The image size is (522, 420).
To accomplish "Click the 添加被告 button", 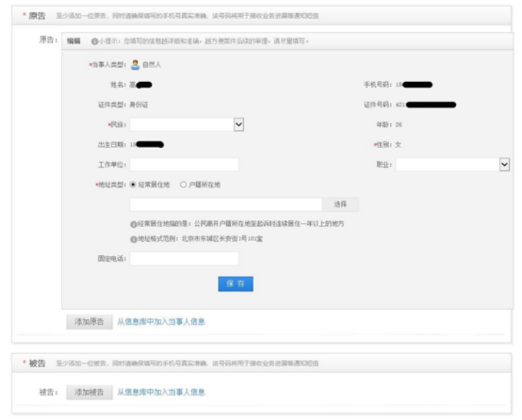I will point(89,392).
